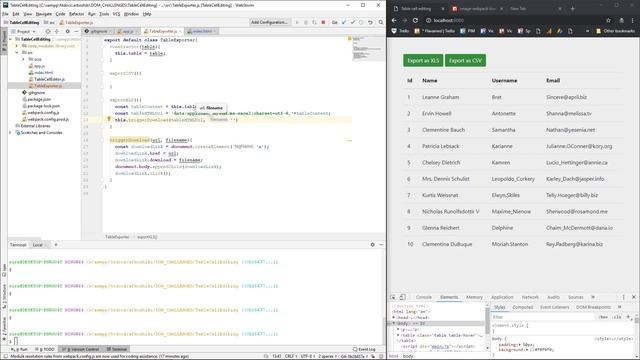Screen dimensions: 640x360
Task: Add a new terminal session with the plus icon
Action: click(56, 244)
